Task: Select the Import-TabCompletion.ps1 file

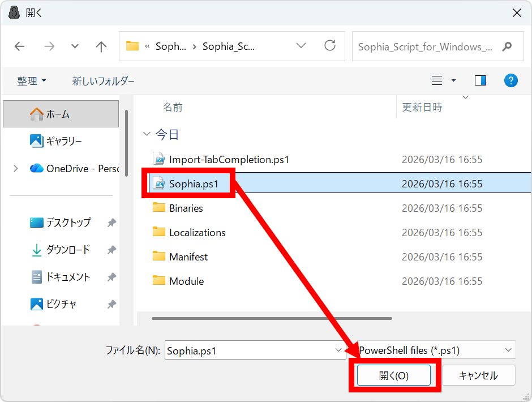Action: click(229, 160)
